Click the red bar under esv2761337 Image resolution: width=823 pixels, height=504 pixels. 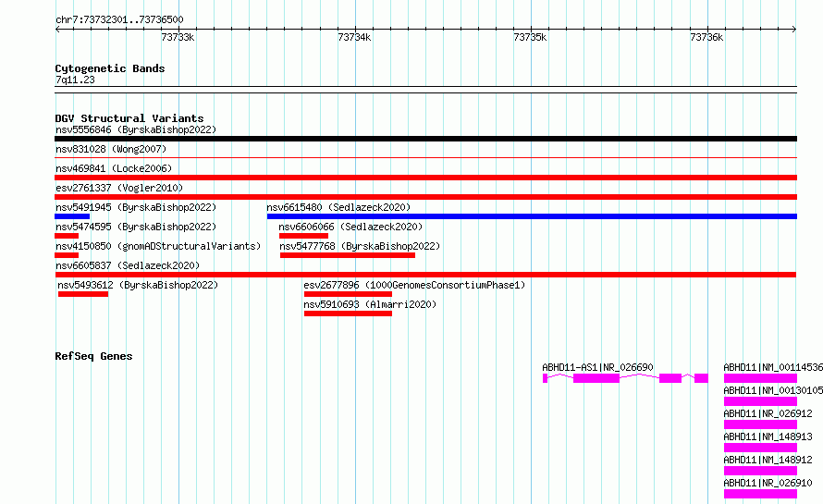point(425,197)
